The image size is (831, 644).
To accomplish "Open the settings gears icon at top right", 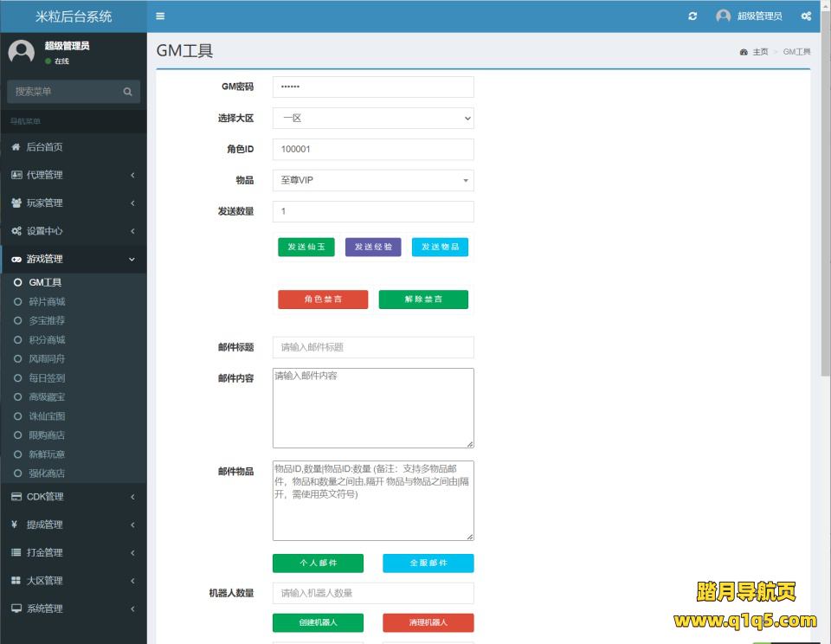I will [x=806, y=16].
